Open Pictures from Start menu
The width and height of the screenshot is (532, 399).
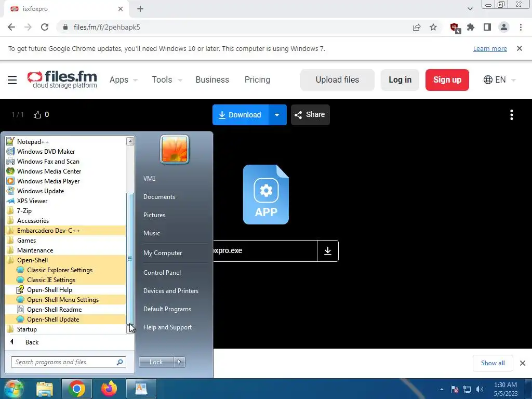tap(154, 215)
